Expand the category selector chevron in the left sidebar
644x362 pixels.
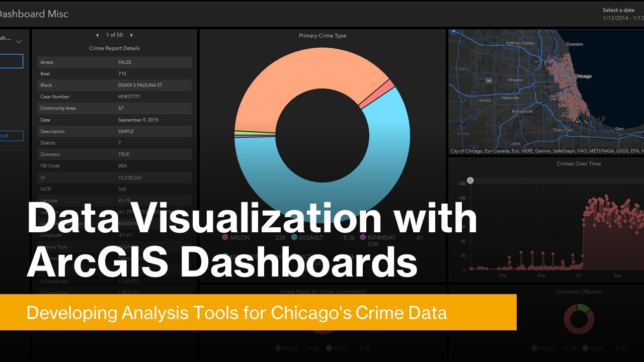tap(19, 42)
